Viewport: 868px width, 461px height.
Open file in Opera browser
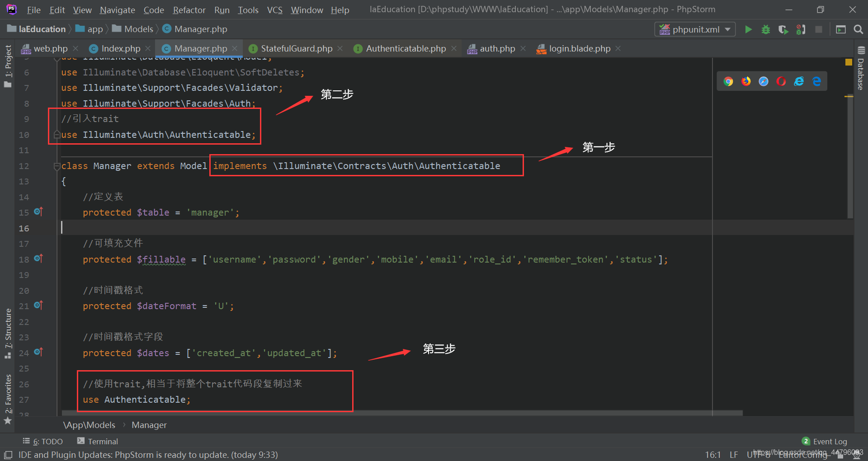point(781,81)
